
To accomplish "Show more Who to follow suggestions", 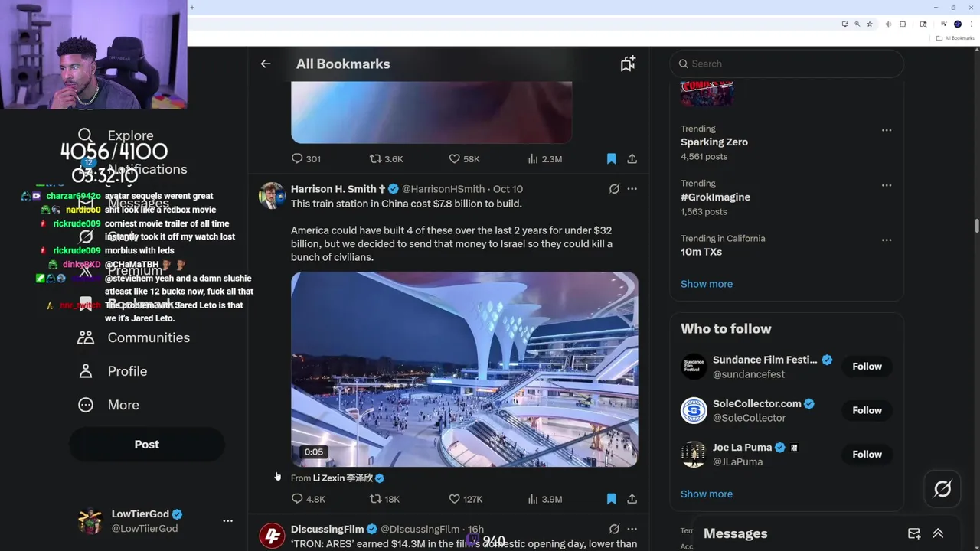I will 707,494.
